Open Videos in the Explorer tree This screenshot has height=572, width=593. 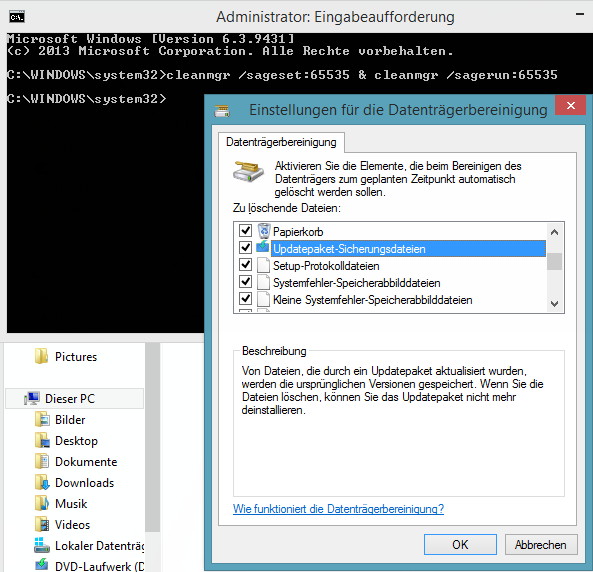[x=72, y=525]
